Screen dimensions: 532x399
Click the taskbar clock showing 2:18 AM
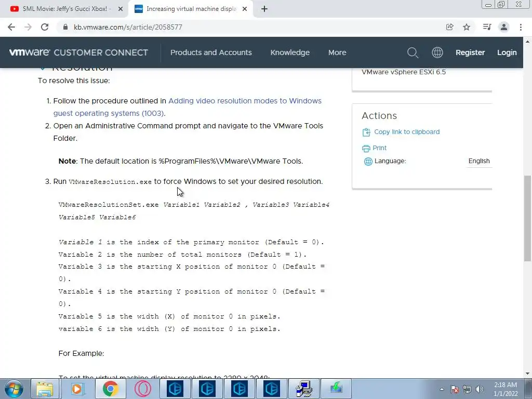coord(506,389)
